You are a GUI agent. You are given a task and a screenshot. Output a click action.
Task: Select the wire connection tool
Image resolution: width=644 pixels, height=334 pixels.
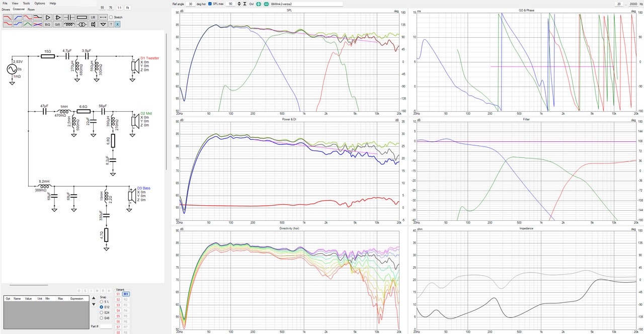pyautogui.click(x=103, y=17)
